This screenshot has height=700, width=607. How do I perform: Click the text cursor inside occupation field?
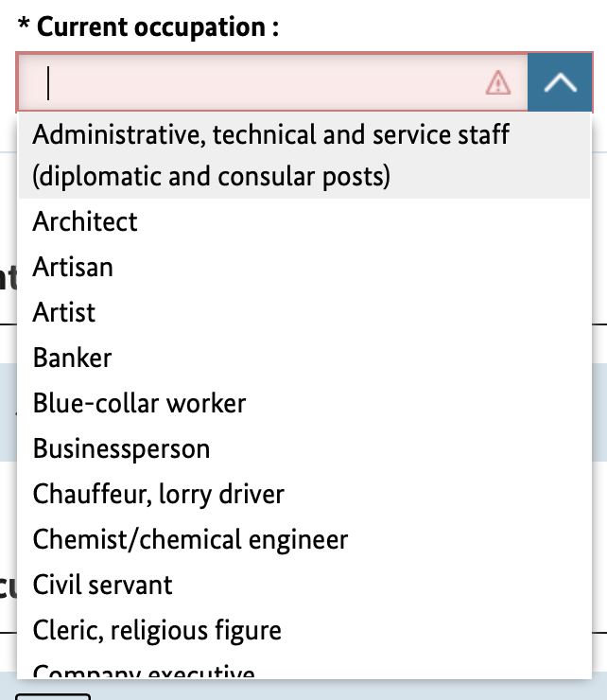point(48,83)
